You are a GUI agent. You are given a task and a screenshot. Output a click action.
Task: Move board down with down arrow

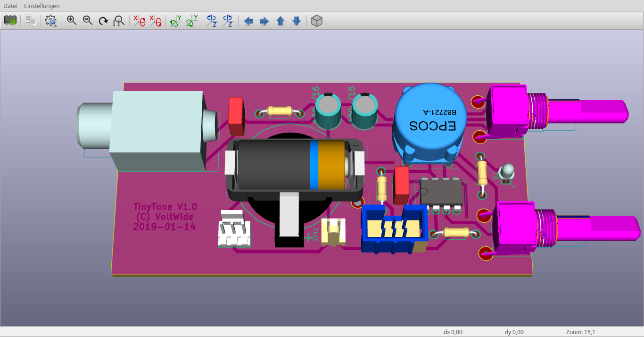(x=297, y=21)
